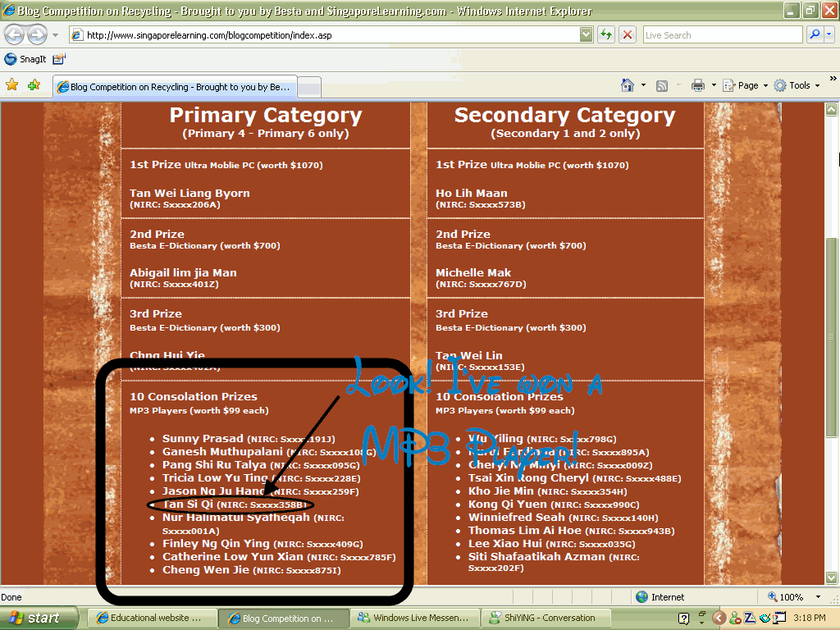This screenshot has width=840, height=630.
Task: Expand the Print options dropdown arrow
Action: [714, 85]
